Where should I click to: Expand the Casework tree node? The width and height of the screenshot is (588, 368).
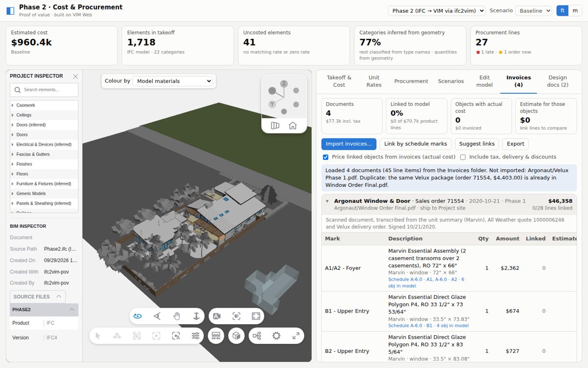(13, 105)
